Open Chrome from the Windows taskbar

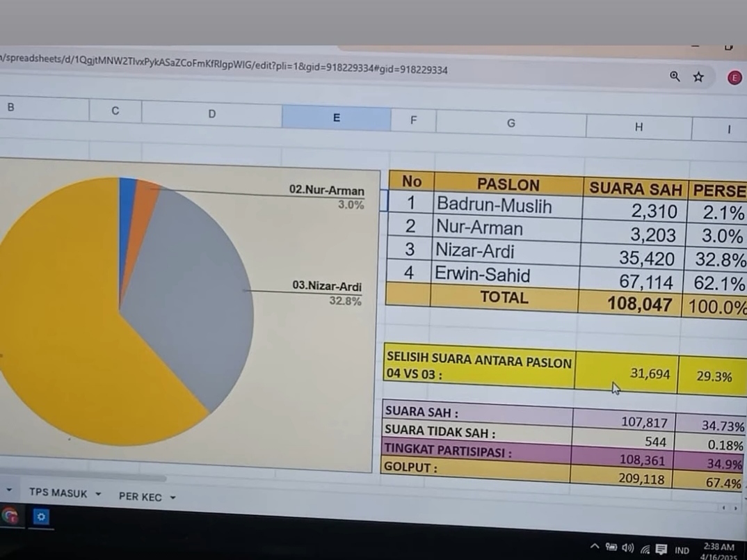coord(10,516)
